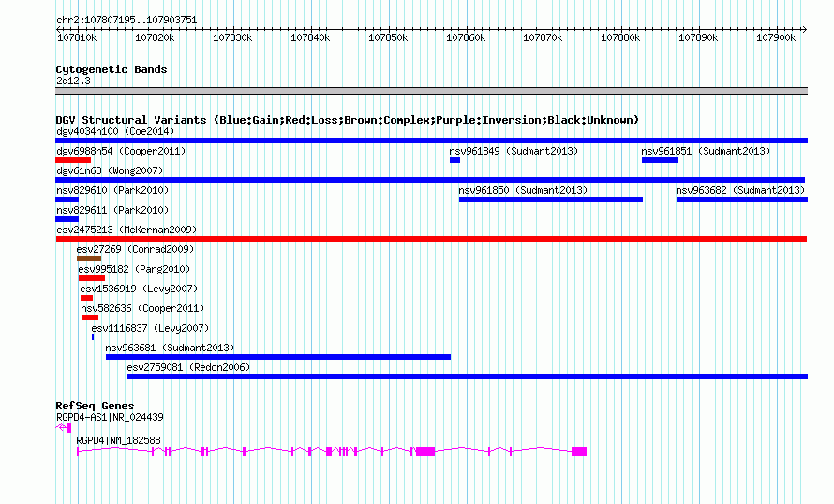This screenshot has height=504, width=834.
Task: Open the dgv6988n54 (Cooper2011) label
Action: click(x=121, y=151)
